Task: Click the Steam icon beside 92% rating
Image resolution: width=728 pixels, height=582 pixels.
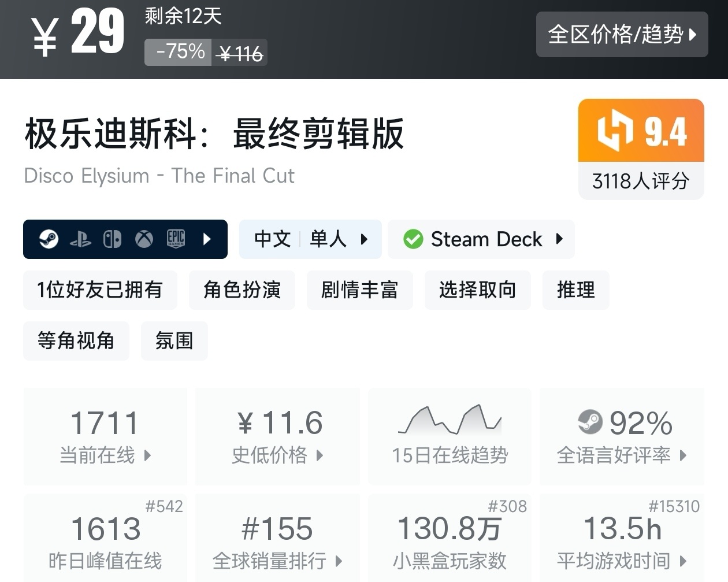Action: tap(590, 422)
